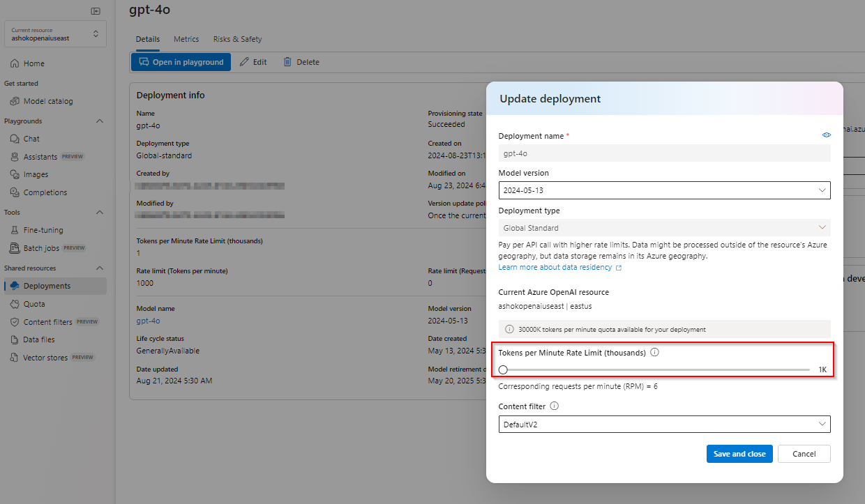Click the Tokens per Minute slider handle

click(503, 369)
